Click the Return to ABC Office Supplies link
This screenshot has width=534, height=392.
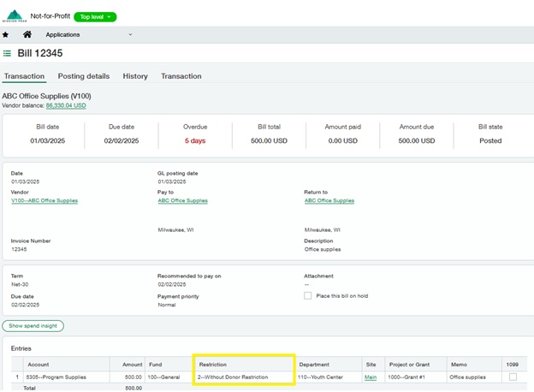[x=329, y=200]
